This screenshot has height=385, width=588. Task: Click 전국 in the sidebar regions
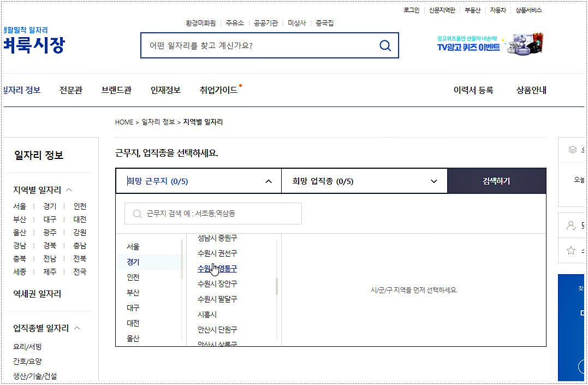(80, 271)
